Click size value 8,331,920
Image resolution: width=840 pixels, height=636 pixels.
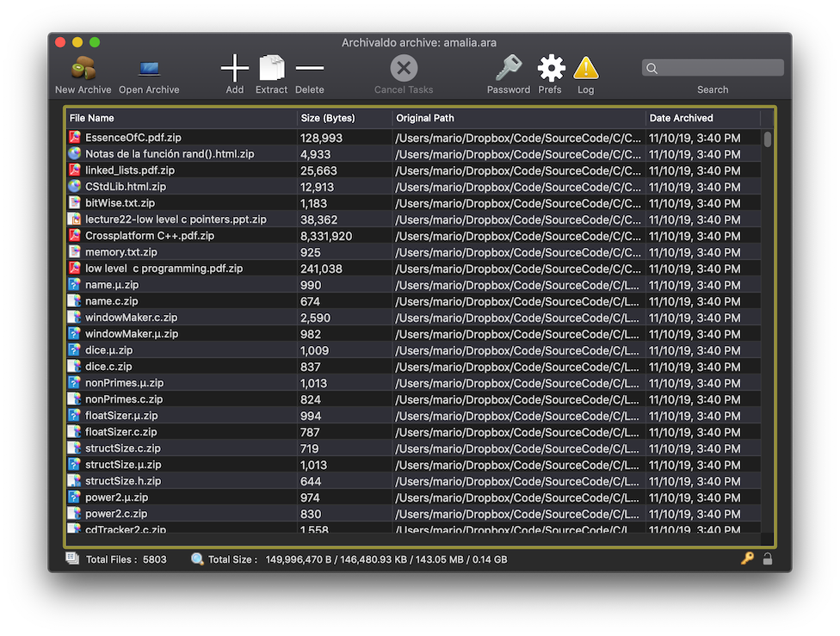[326, 236]
